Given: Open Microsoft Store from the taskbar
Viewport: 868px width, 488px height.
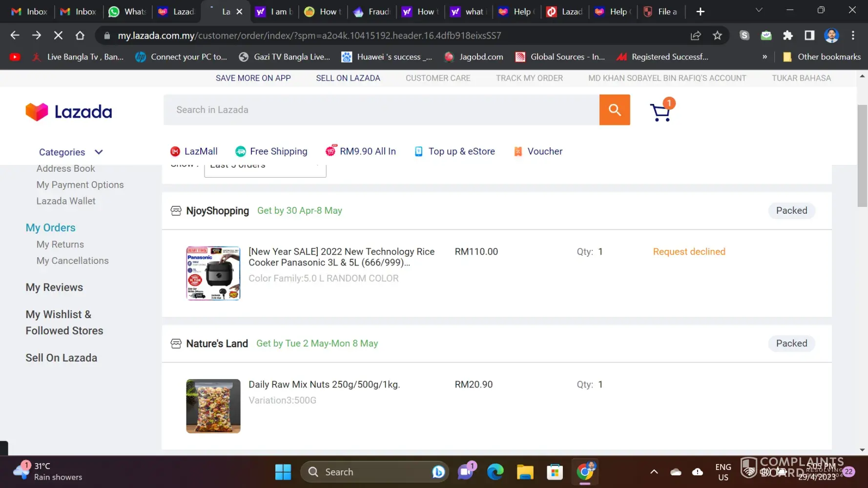Looking at the screenshot, I should coord(555,472).
